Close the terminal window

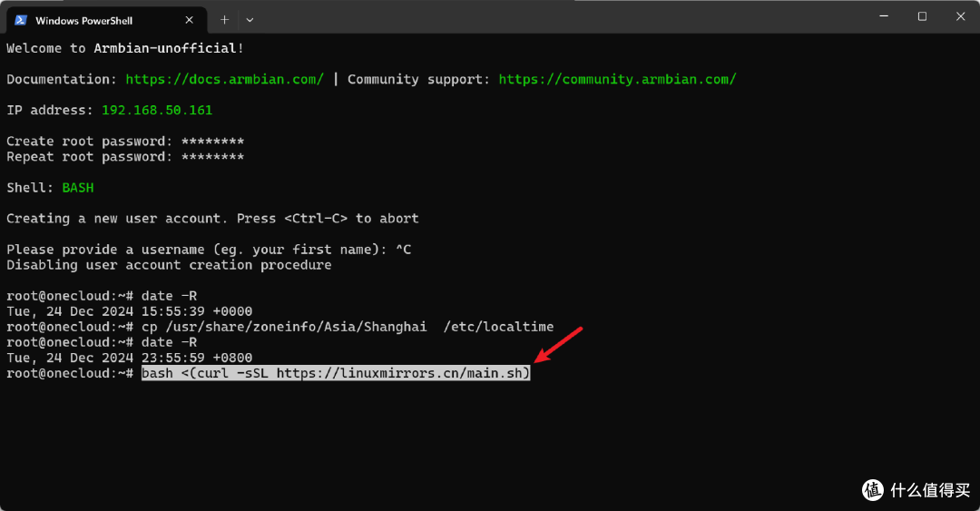point(961,16)
